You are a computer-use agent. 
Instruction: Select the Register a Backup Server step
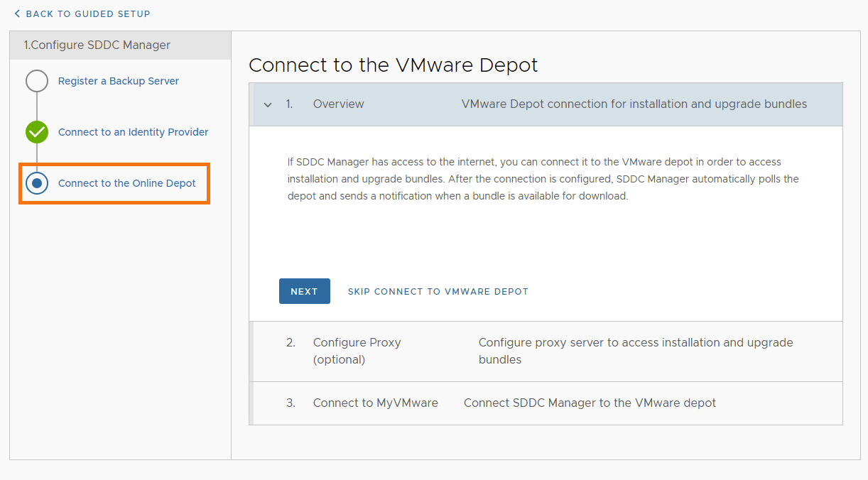pyautogui.click(x=118, y=81)
